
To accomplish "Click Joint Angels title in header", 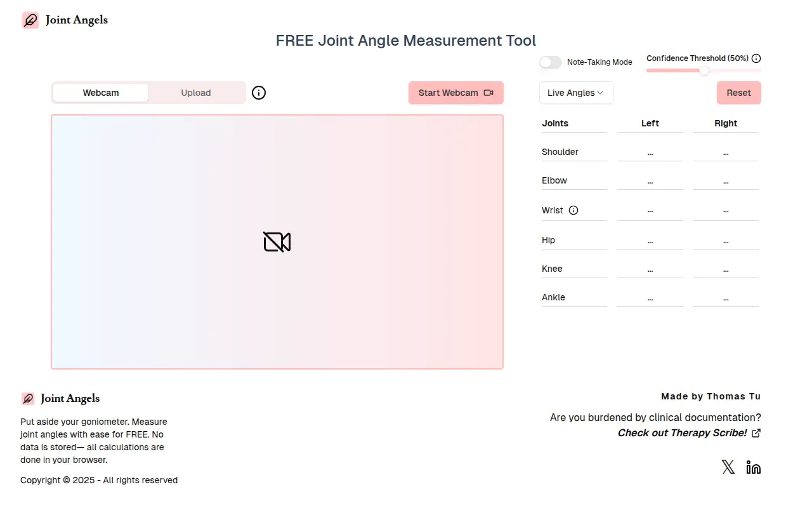I will 77,20.
